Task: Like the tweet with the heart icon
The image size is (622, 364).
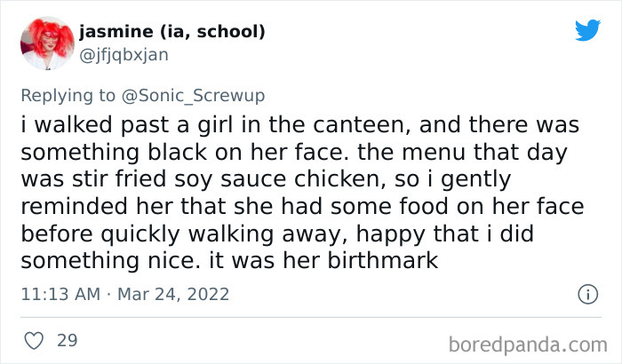Action: click(x=33, y=340)
